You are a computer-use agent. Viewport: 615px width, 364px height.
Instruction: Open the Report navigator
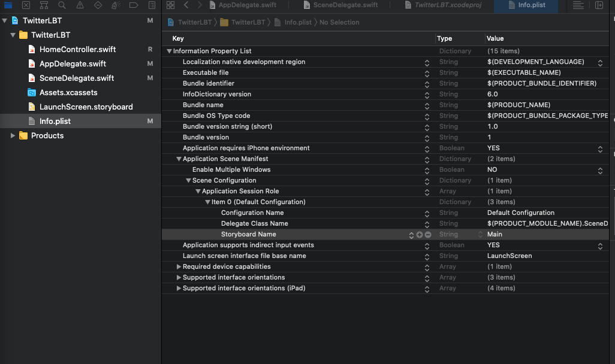coord(152,5)
